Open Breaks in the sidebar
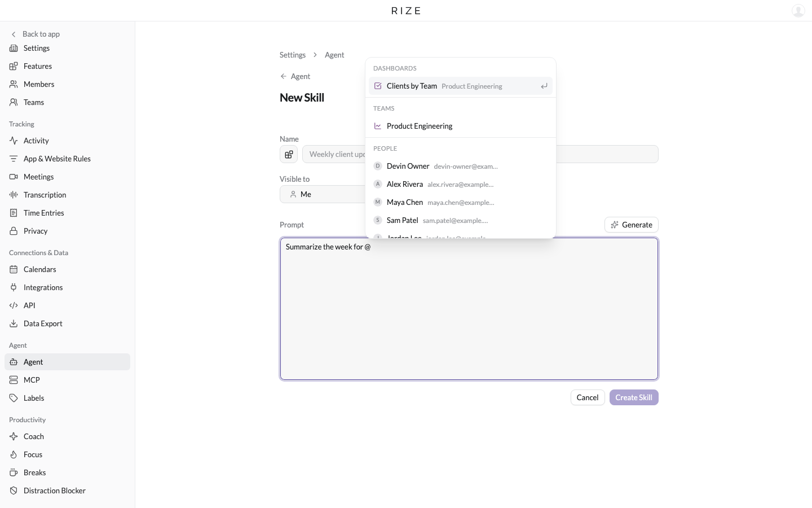 (67, 472)
